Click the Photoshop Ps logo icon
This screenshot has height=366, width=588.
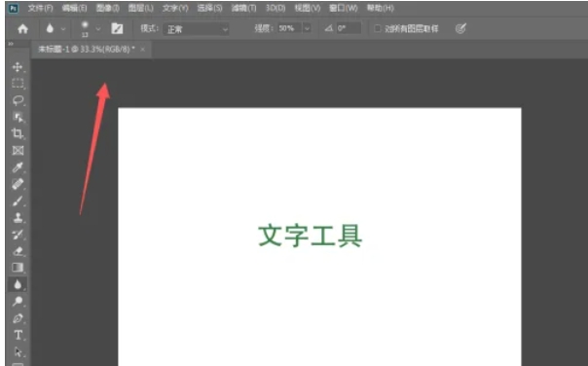coord(14,8)
